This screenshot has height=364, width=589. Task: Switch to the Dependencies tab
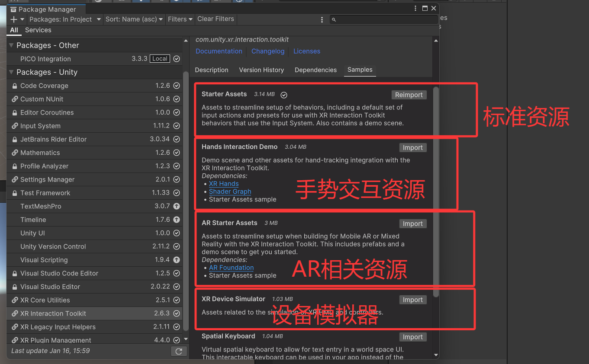(315, 70)
